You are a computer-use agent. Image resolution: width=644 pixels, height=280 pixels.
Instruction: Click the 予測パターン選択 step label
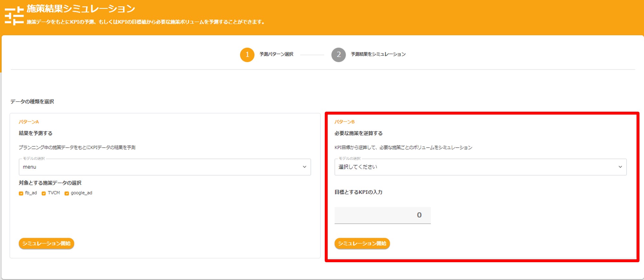click(276, 54)
